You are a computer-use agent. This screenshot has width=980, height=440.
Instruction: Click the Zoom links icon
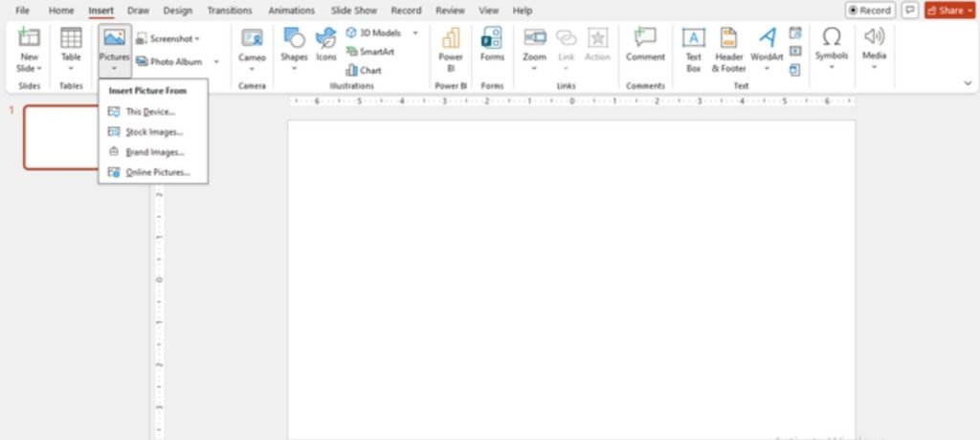click(534, 37)
